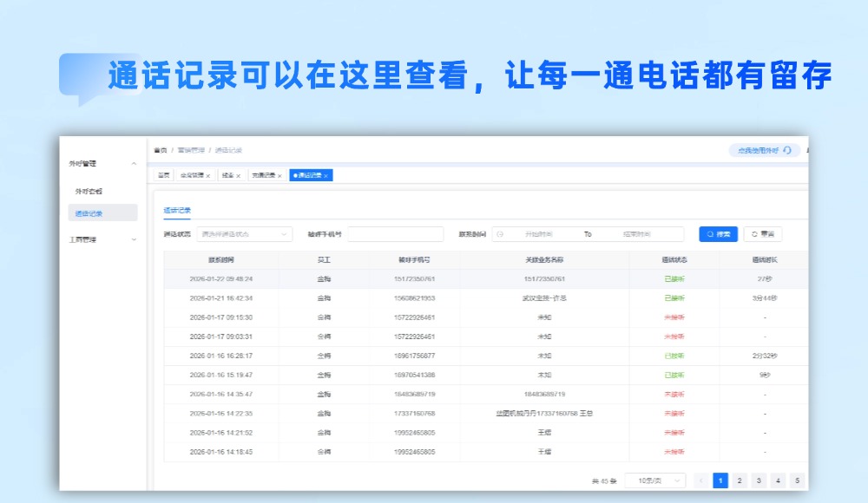Click the 重置 reset button

click(763, 234)
